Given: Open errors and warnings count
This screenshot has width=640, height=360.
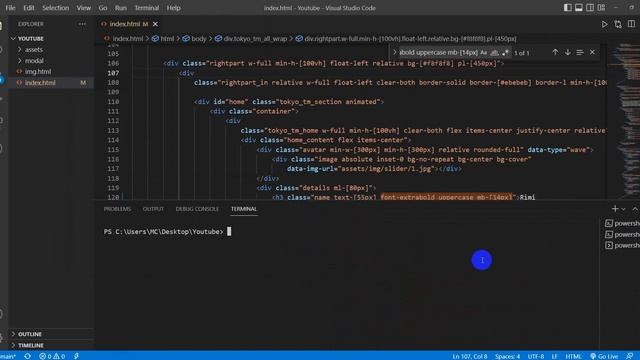Looking at the screenshot, I should pos(52,356).
